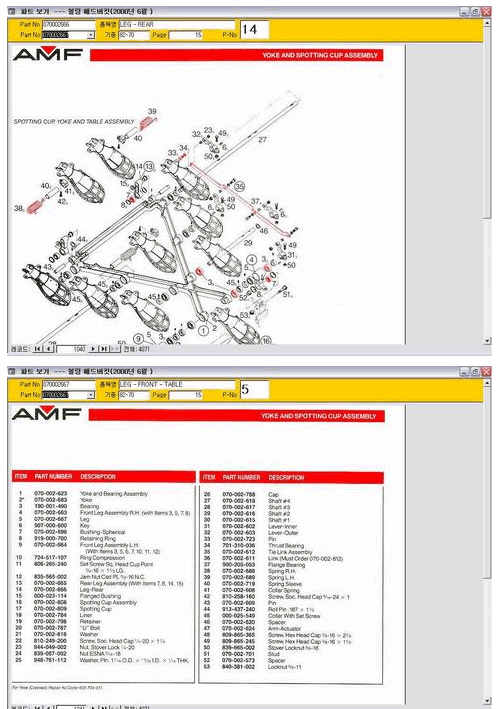This screenshot has width=504, height=709.
Task: Create new record in LEG - REAR window
Action: [x=115, y=349]
